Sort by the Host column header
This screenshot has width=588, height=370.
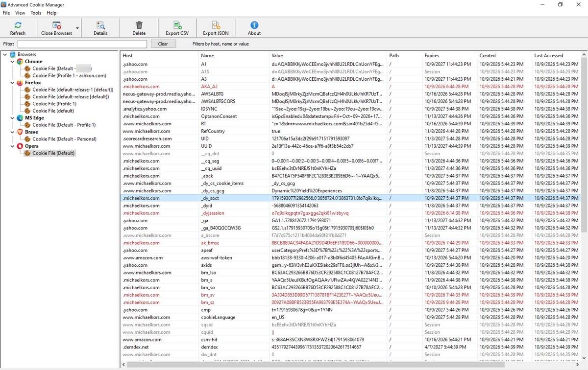coord(159,56)
